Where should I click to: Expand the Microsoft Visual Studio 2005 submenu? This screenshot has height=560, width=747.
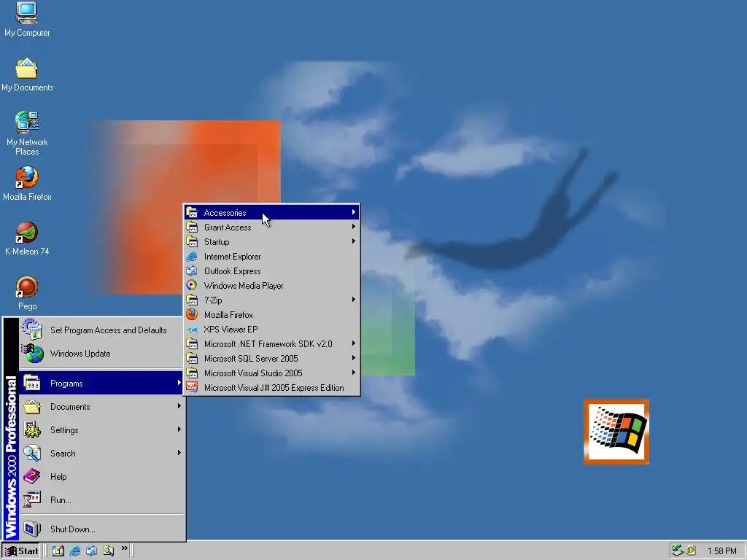272,373
